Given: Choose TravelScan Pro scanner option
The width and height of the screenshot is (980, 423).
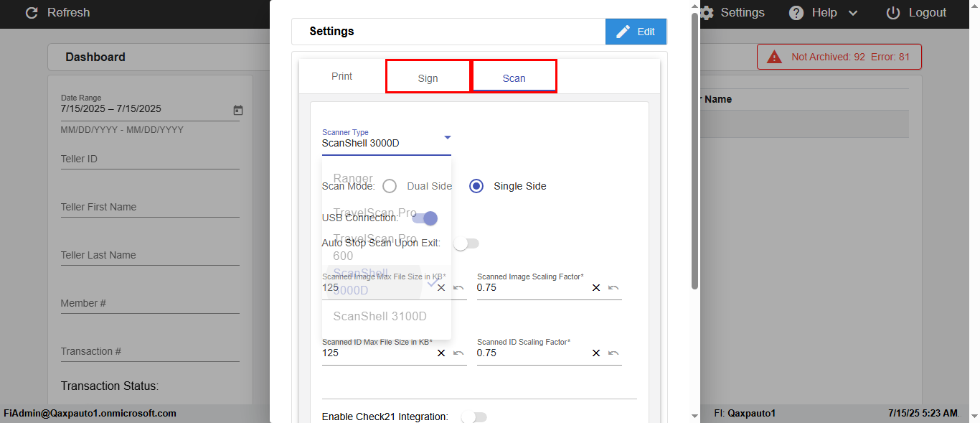Looking at the screenshot, I should 387,213.
